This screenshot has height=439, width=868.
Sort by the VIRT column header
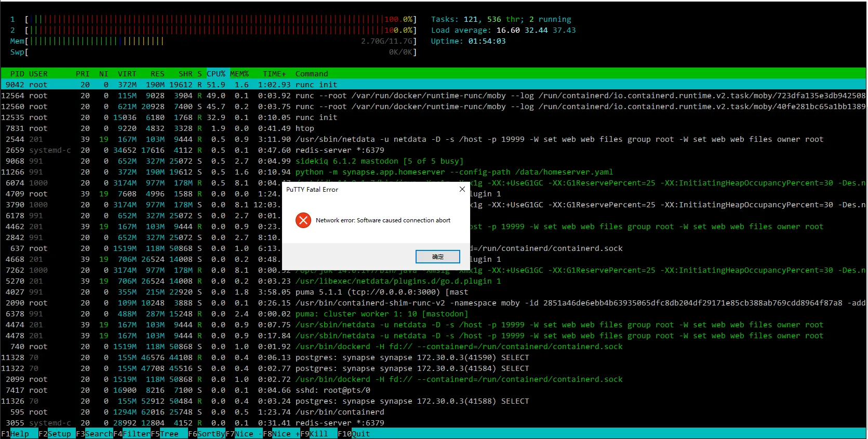(x=127, y=74)
